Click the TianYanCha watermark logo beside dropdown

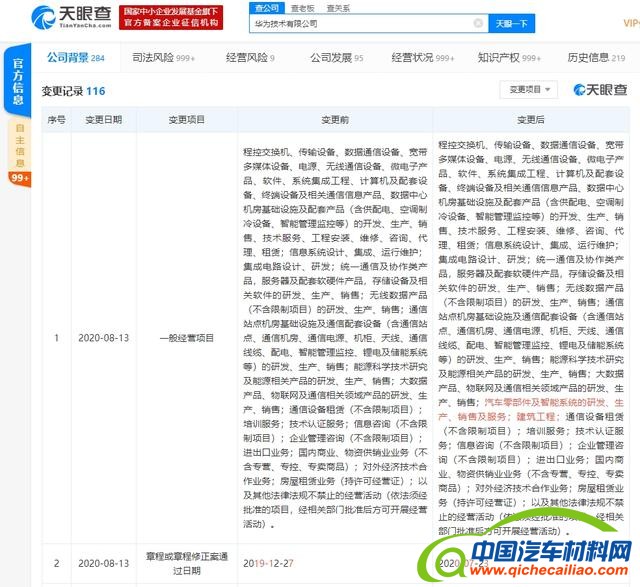[600, 90]
